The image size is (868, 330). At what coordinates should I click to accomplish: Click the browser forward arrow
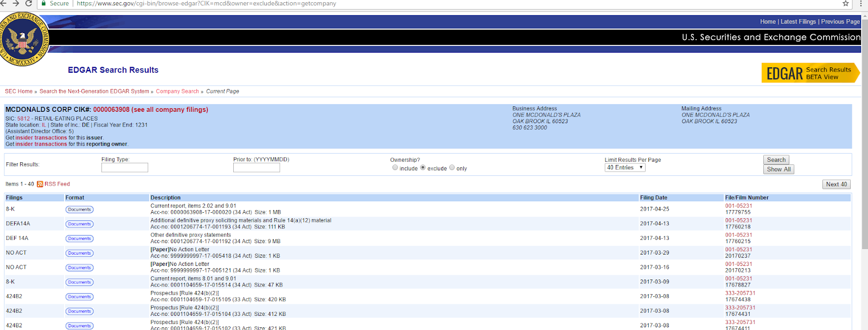[16, 3]
